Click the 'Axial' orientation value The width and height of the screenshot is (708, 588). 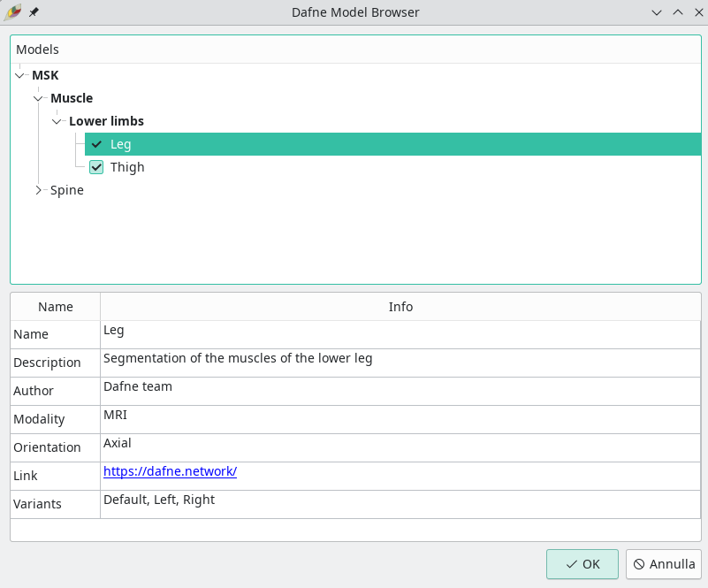(118, 443)
